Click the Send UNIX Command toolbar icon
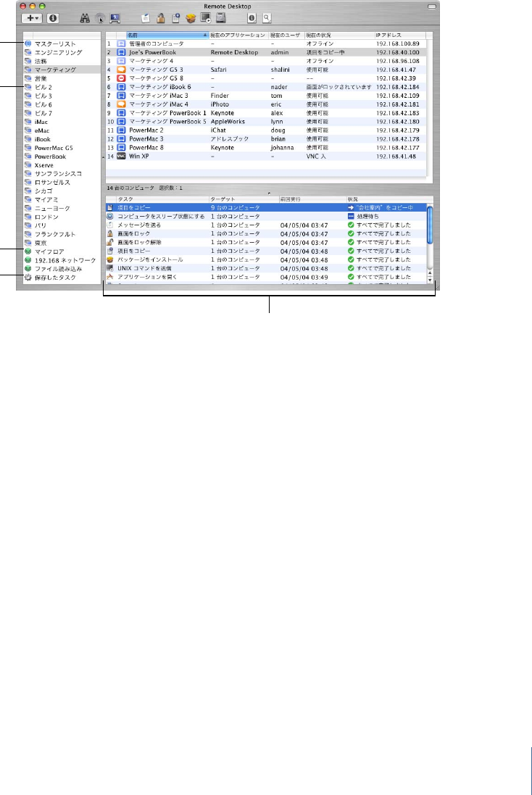 (x=205, y=18)
